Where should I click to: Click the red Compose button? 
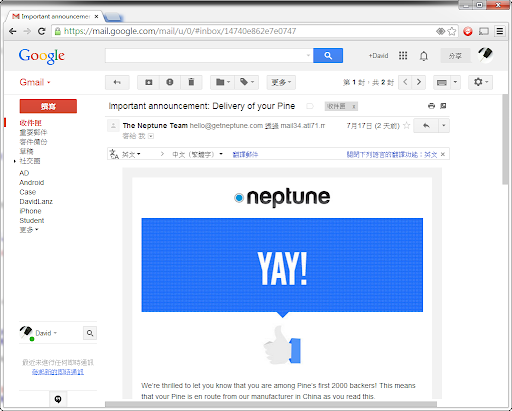coord(48,106)
